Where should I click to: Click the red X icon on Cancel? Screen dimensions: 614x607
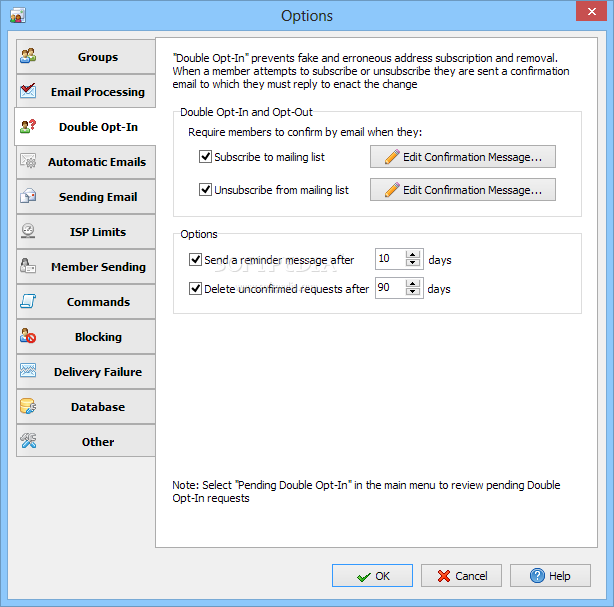pyautogui.click(x=444, y=576)
